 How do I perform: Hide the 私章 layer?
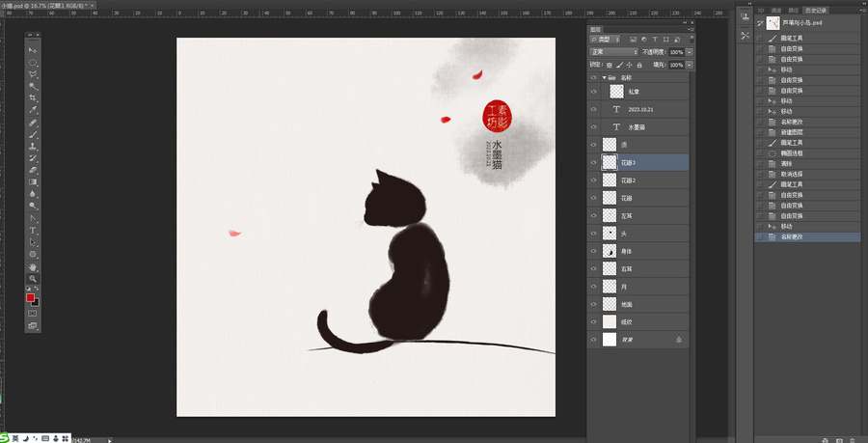point(594,92)
